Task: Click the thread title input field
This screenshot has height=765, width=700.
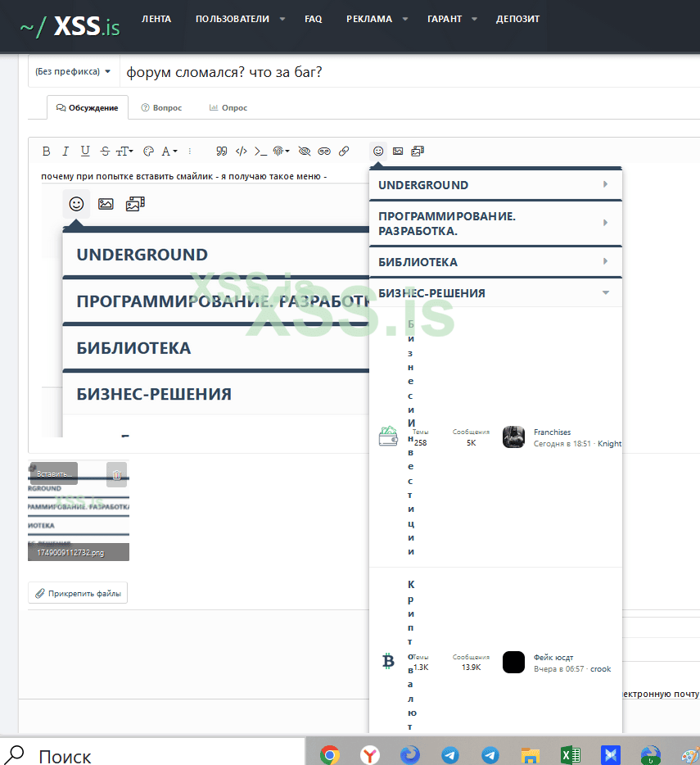Action: [x=409, y=72]
